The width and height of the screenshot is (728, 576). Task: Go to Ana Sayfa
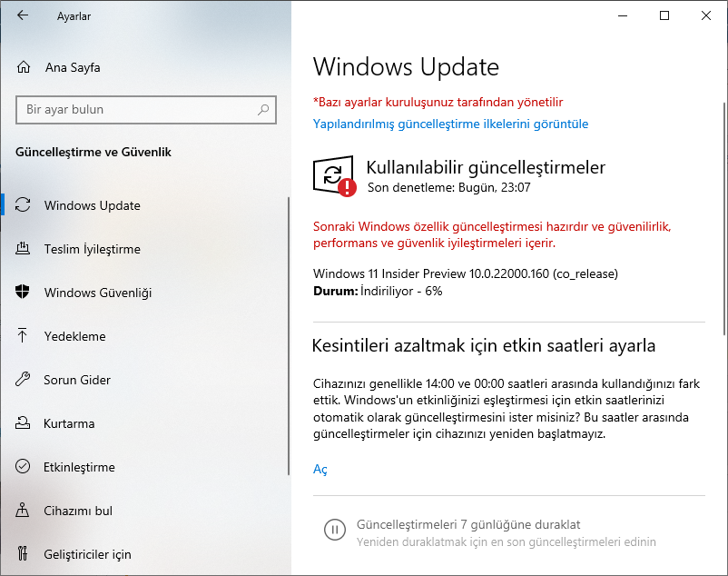(73, 67)
